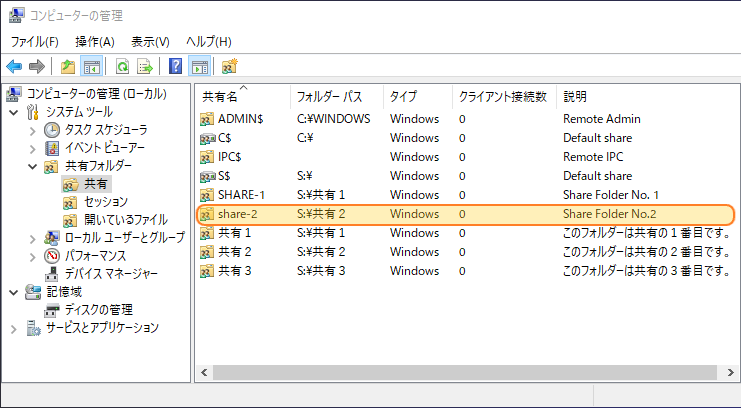This screenshot has width=741, height=408.
Task: Click the イベント ビューアー icon
Action: 52,148
